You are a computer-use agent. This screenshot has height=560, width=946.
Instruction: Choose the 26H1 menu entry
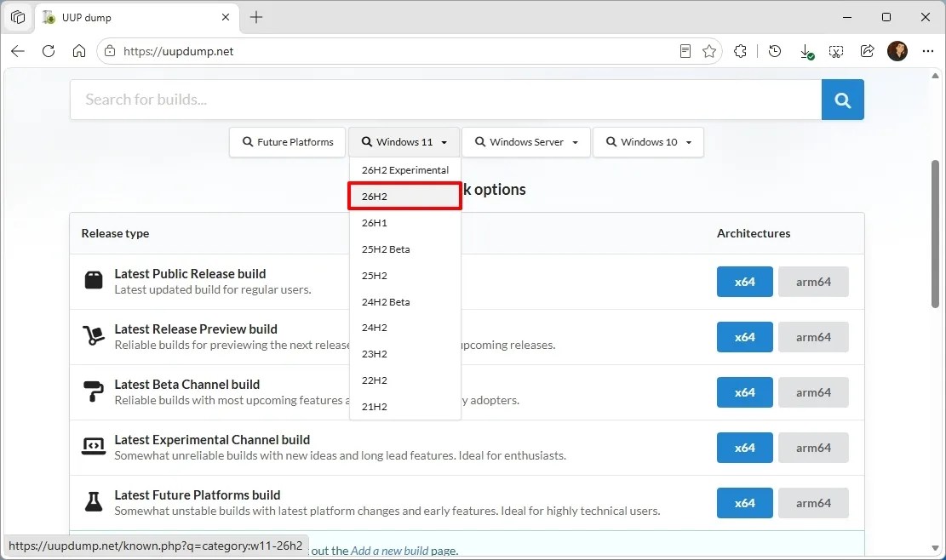404,223
